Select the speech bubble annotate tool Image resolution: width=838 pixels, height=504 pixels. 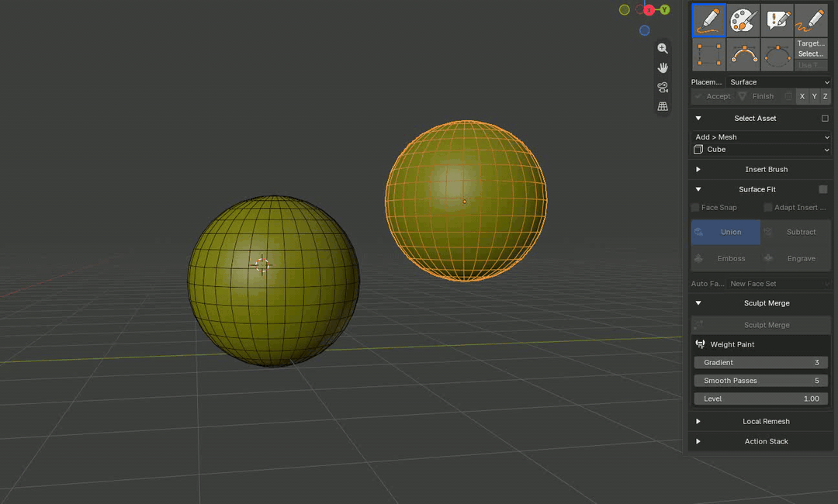(x=777, y=20)
